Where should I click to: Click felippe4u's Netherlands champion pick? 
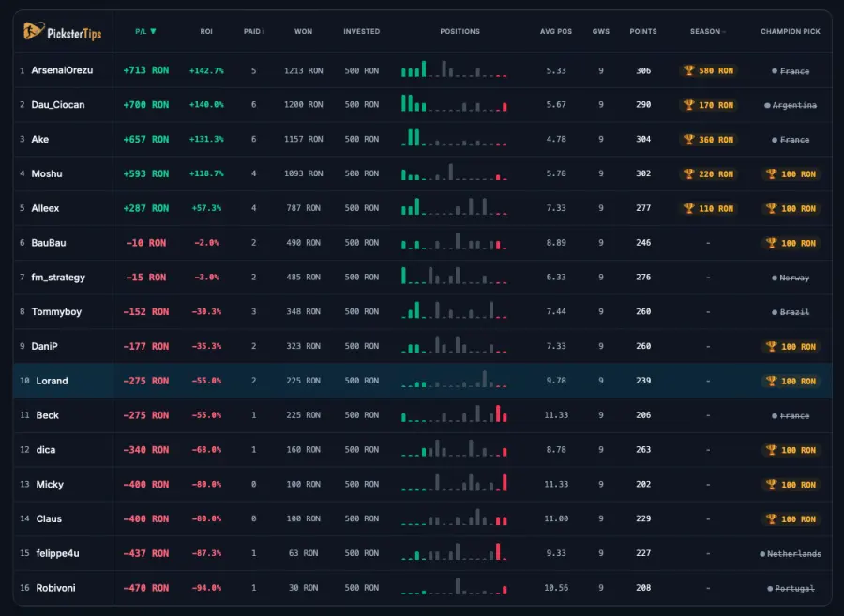[x=791, y=553]
